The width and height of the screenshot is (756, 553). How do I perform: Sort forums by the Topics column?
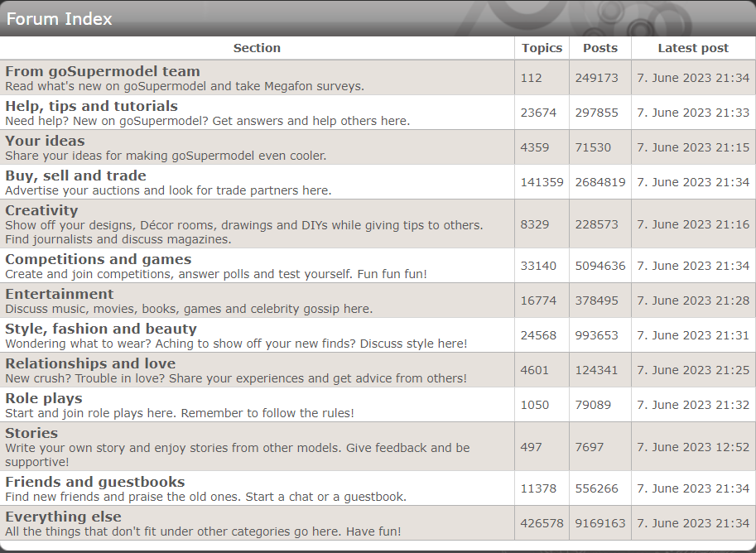542,47
